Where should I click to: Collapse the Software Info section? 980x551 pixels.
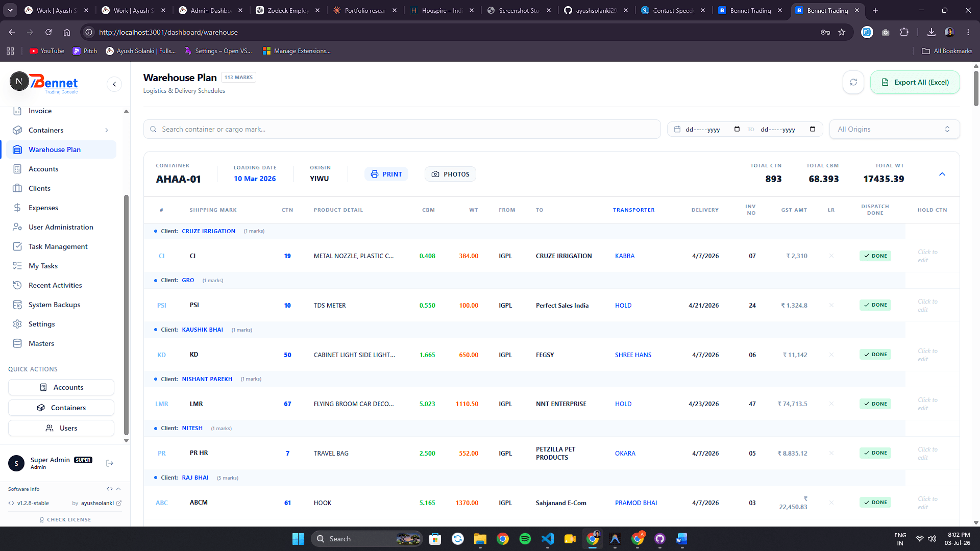click(118, 489)
